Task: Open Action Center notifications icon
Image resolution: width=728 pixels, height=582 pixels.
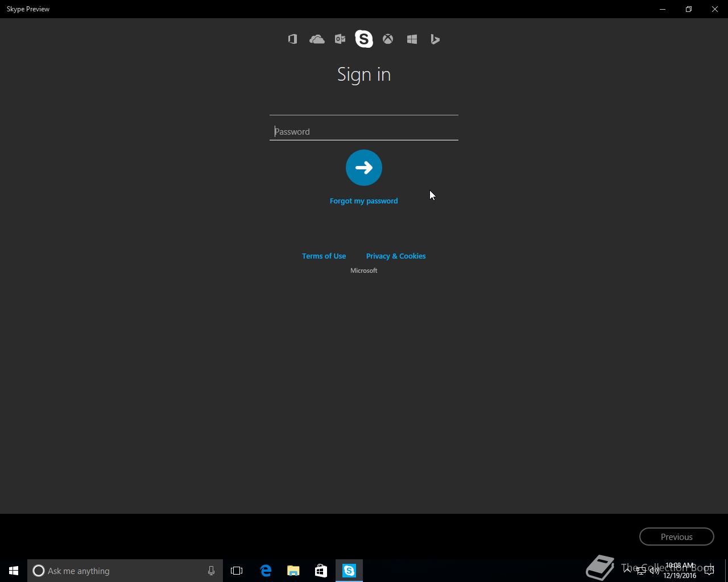Action: [x=709, y=571]
